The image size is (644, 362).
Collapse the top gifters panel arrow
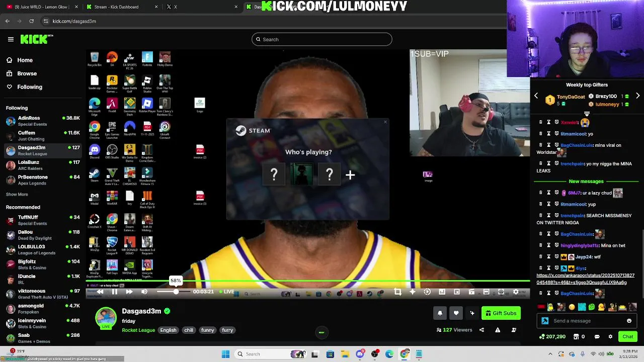click(587, 114)
